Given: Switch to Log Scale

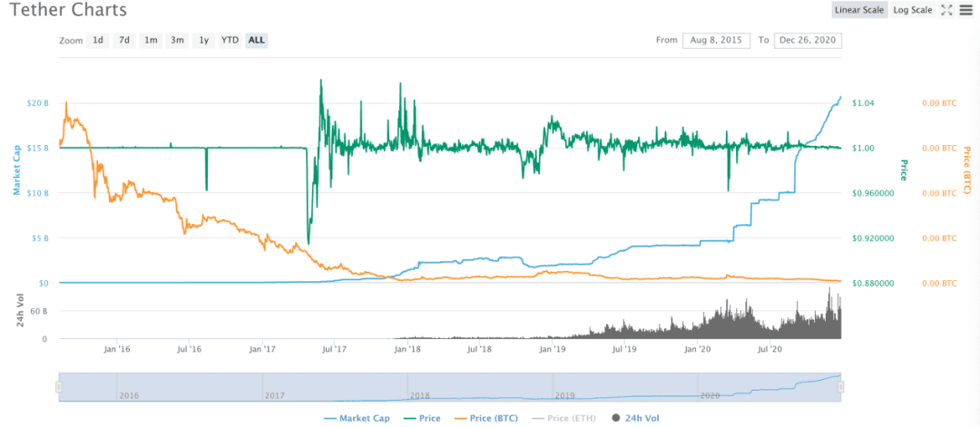Looking at the screenshot, I should pos(913,10).
